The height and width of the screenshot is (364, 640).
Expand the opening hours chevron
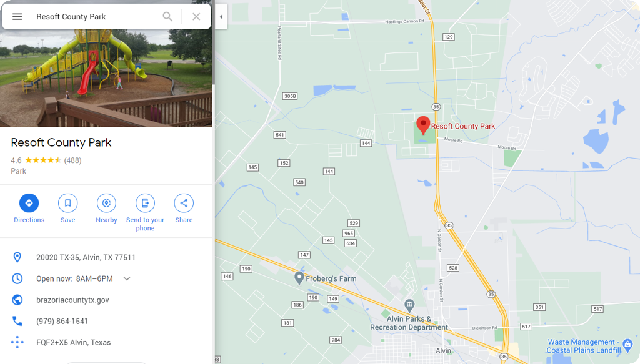coord(127,279)
